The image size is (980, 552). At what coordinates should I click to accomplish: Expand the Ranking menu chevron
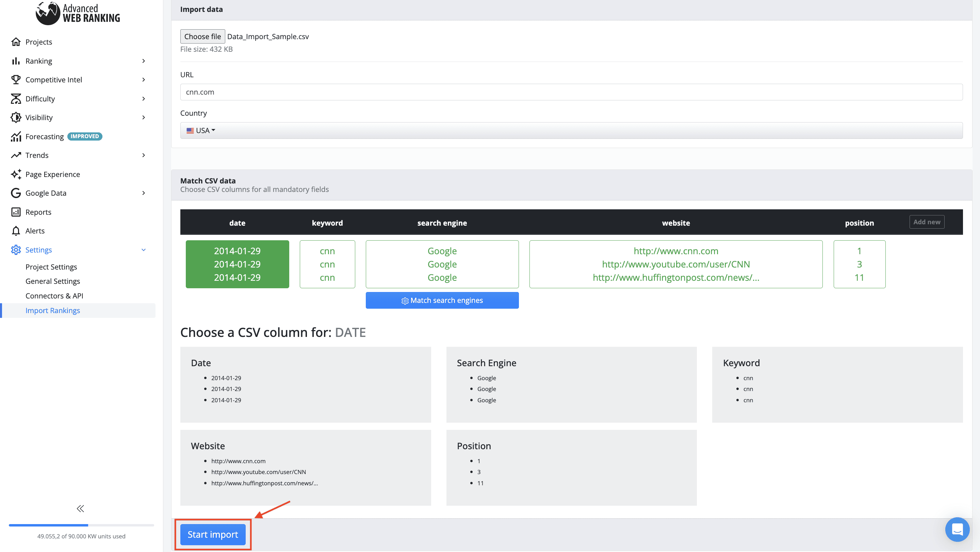point(143,61)
